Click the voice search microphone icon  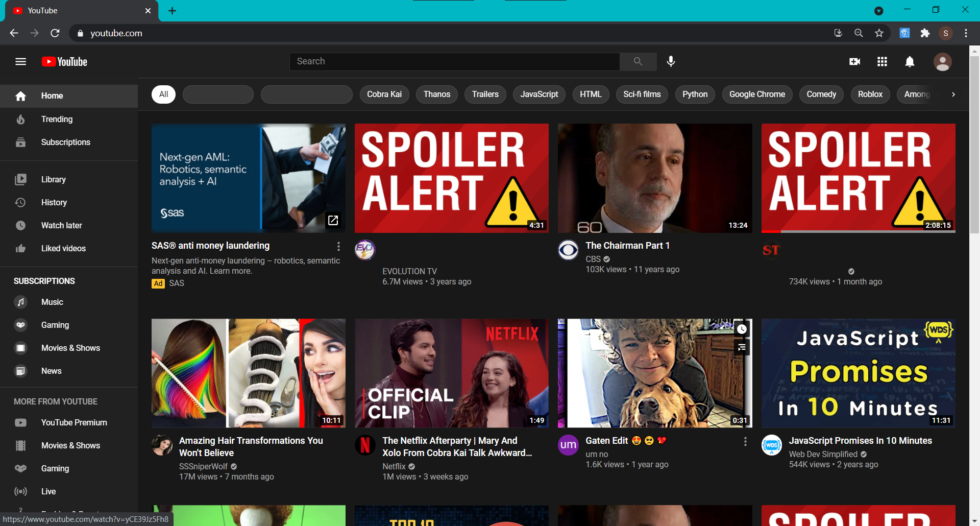(x=671, y=61)
